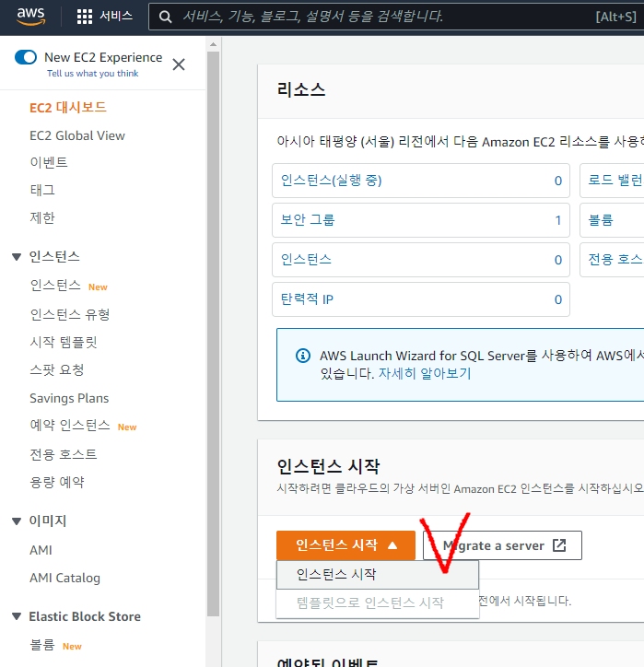Image resolution: width=644 pixels, height=667 pixels.
Task: Open 인스턴스(실행 중) resource card
Action: point(421,181)
